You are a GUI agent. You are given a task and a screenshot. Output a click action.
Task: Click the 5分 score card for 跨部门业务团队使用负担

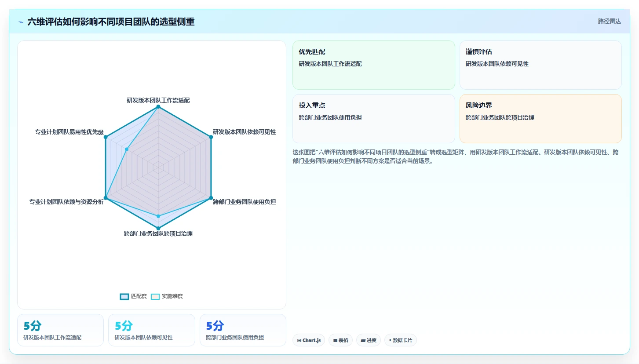pyautogui.click(x=243, y=330)
